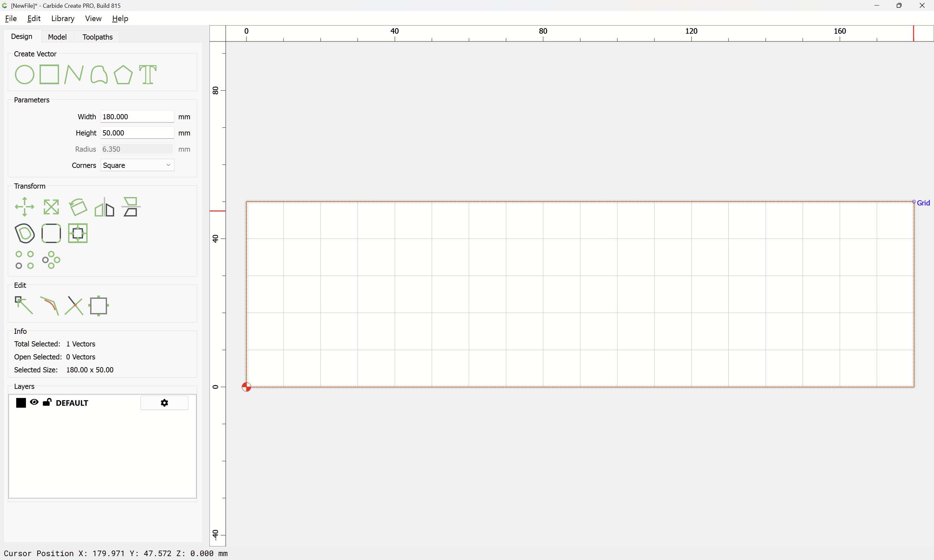Switch to the Model tab
Viewport: 934px width, 560px height.
(x=57, y=37)
